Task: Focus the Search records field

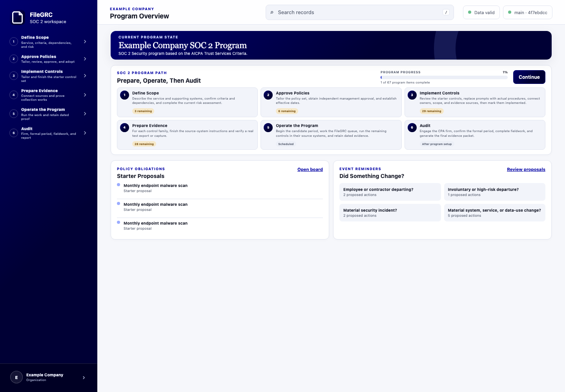Action: [360, 13]
